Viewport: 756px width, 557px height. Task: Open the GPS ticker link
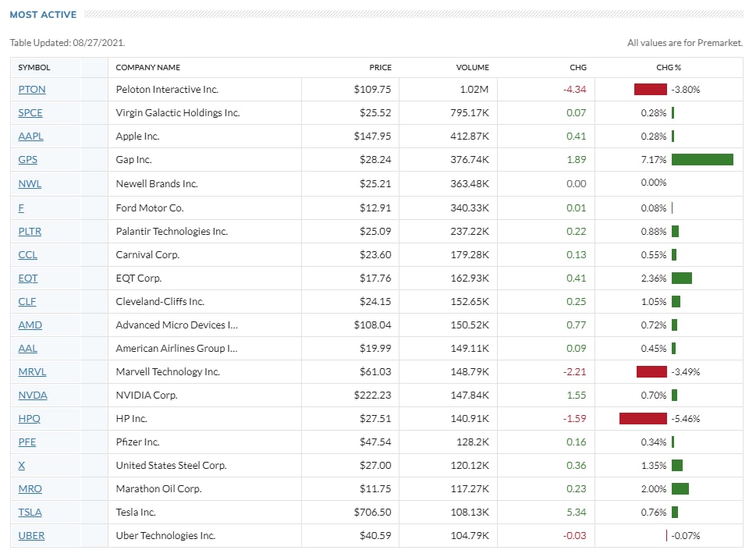pos(28,160)
